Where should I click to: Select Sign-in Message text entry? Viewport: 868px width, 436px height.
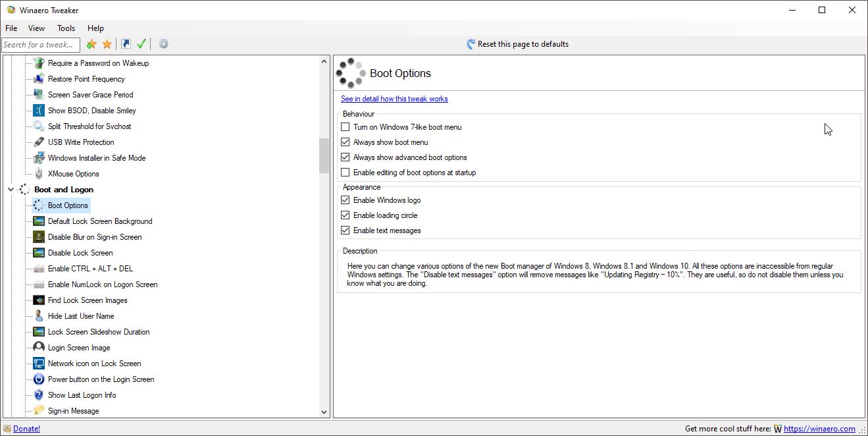pos(74,411)
